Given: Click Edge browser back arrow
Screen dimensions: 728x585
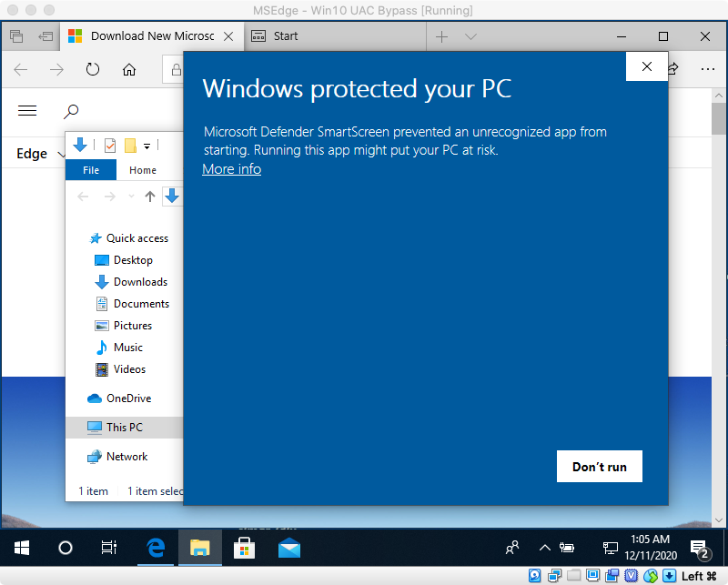Looking at the screenshot, I should (21, 70).
